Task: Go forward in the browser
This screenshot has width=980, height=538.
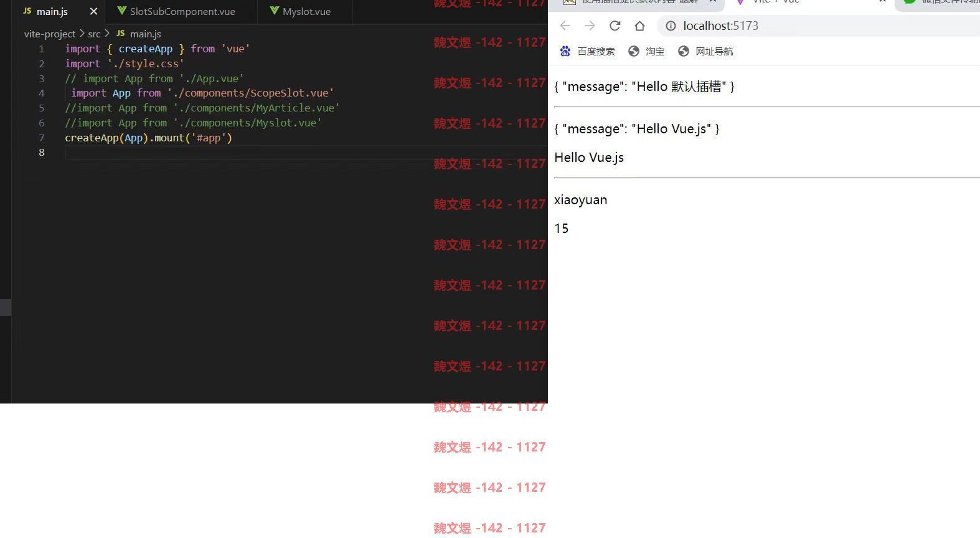Action: (590, 26)
